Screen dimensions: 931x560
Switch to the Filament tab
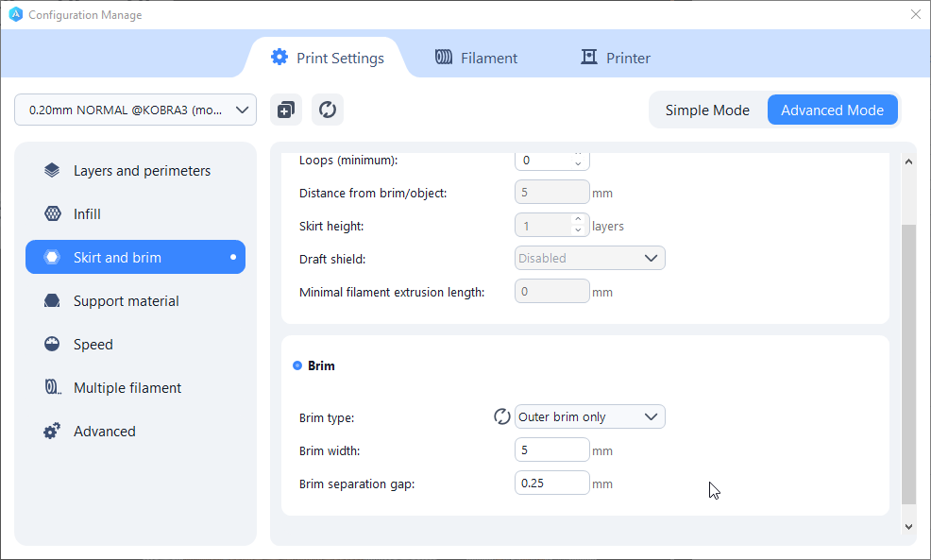477,58
